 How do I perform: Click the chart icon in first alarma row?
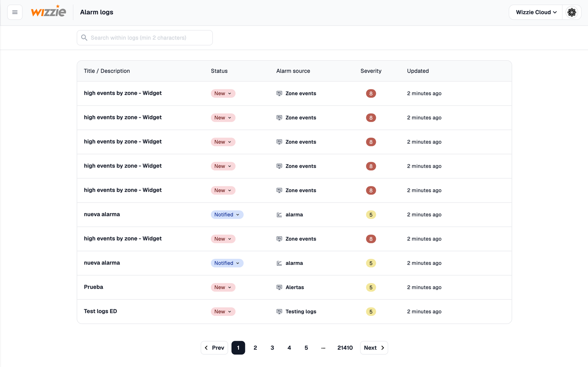click(x=279, y=215)
